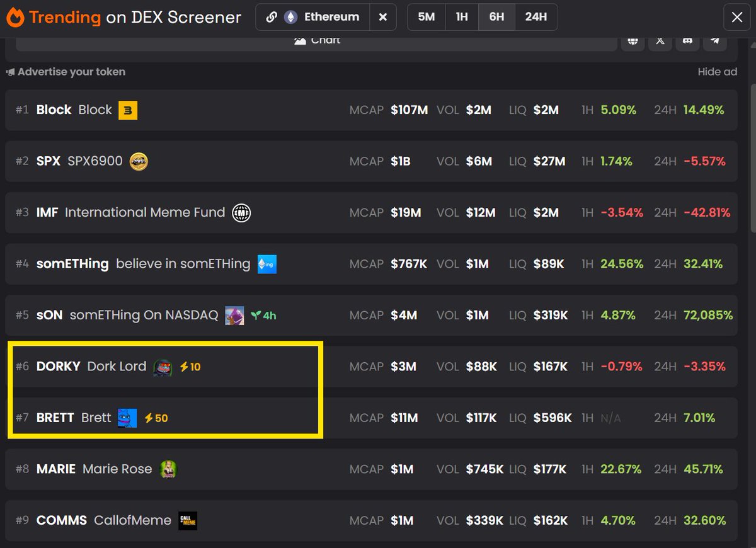Click Block's $107M market cap value
This screenshot has height=548, width=756.
(409, 110)
